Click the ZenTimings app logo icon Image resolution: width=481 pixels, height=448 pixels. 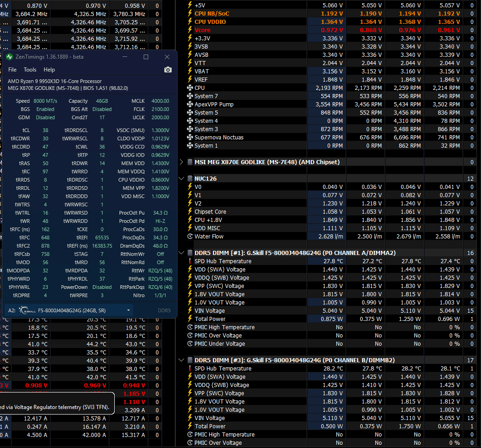pos(10,57)
